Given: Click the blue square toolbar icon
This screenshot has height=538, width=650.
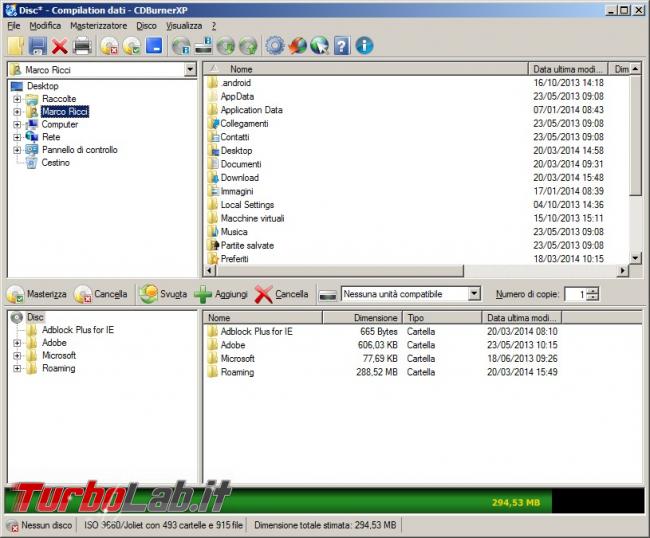Looking at the screenshot, I should pyautogui.click(x=154, y=46).
